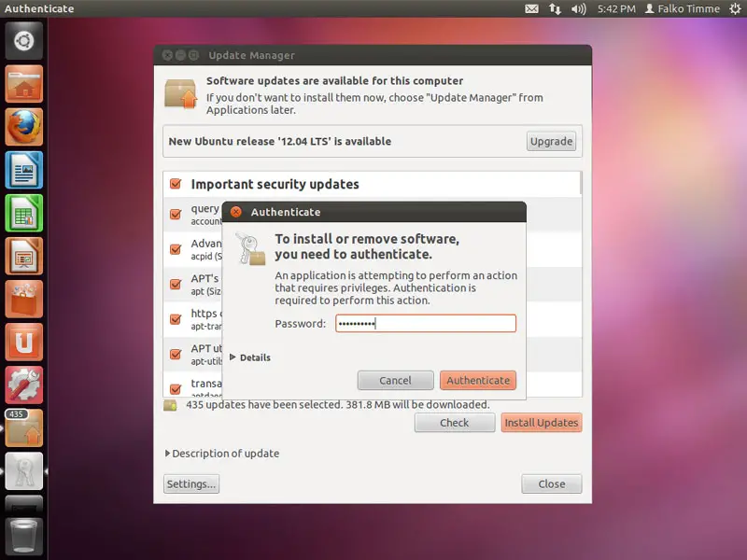
Task: Open the Falko Timme user menu
Action: tap(683, 8)
